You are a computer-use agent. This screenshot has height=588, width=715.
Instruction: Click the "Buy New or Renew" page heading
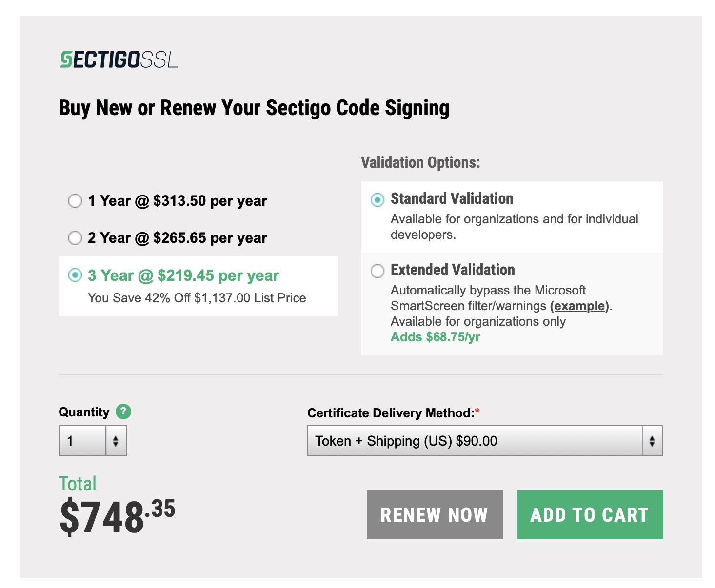pos(254,108)
